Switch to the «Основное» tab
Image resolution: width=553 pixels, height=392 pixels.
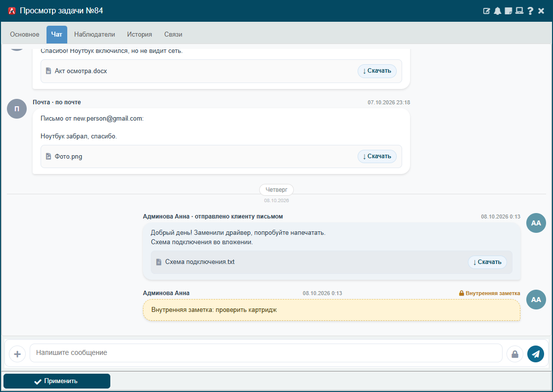pyautogui.click(x=25, y=34)
